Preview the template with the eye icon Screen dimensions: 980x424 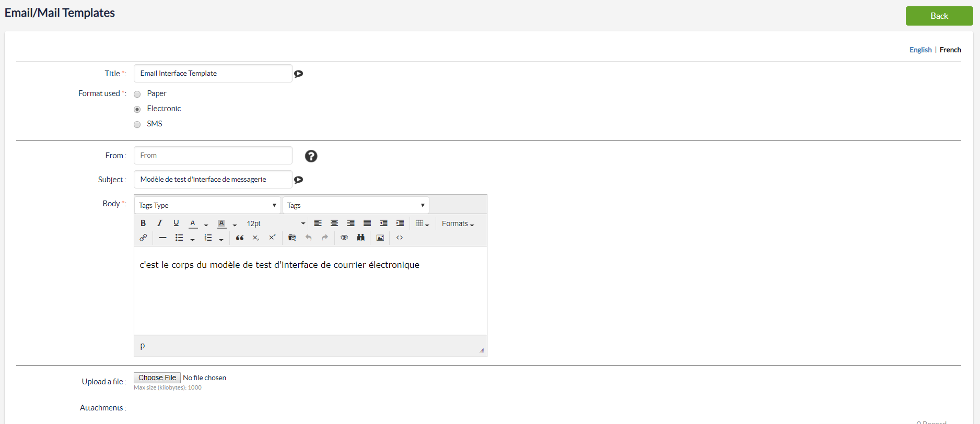point(344,238)
